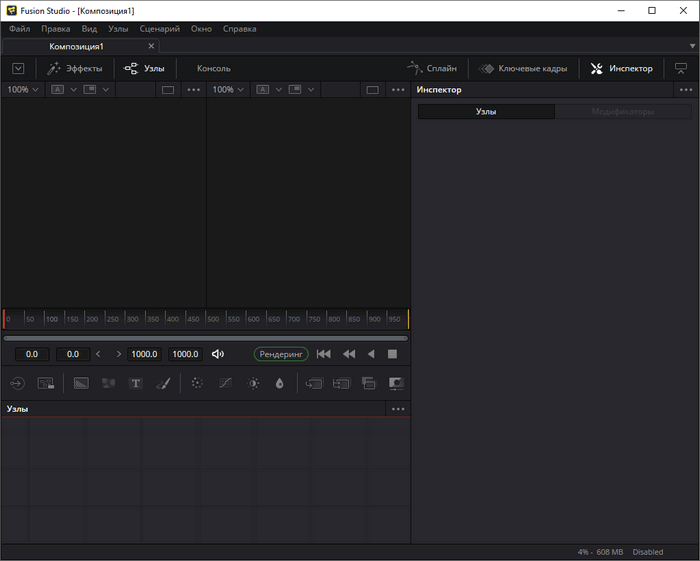Open right viewer options menu (three dots)

[398, 90]
